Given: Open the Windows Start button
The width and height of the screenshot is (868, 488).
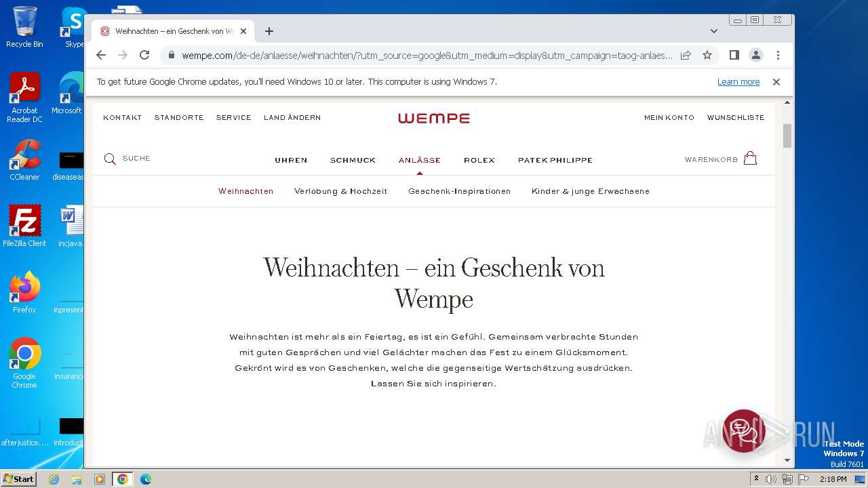Looking at the screenshot, I should coord(19,479).
